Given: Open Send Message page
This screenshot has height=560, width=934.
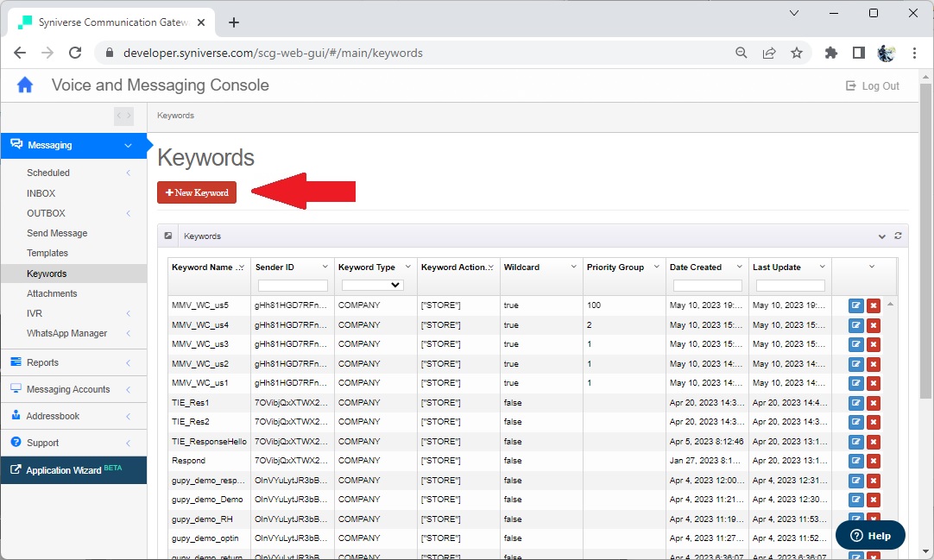Looking at the screenshot, I should coord(57,233).
